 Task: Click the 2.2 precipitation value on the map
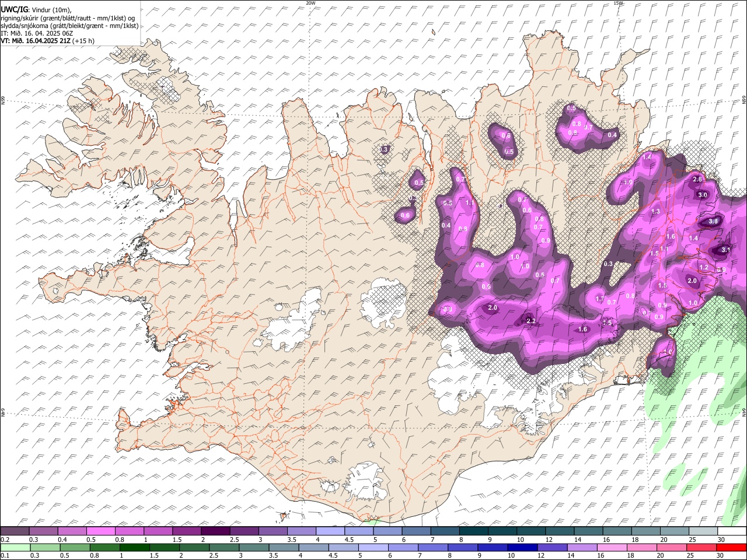(531, 321)
